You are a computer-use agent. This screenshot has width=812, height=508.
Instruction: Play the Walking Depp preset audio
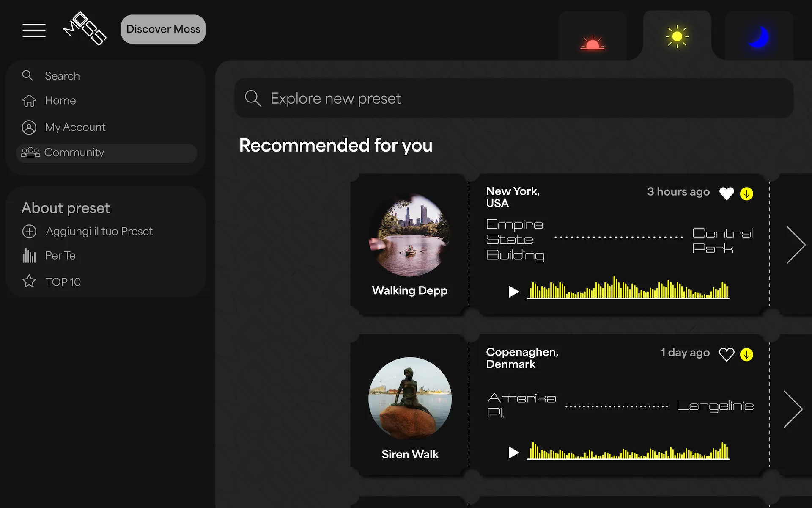tap(513, 292)
